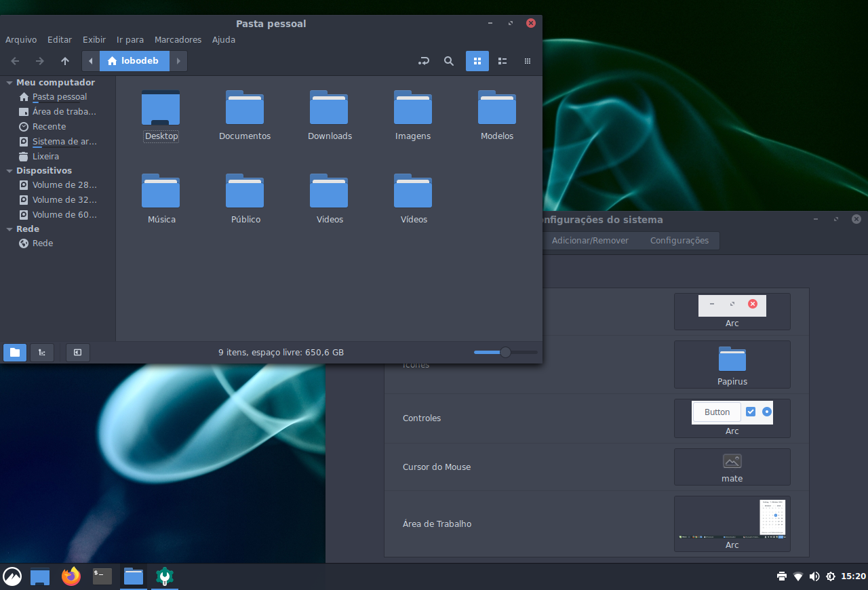
Task: Toggle the text location bar with the arrow icon
Action: coord(423,61)
